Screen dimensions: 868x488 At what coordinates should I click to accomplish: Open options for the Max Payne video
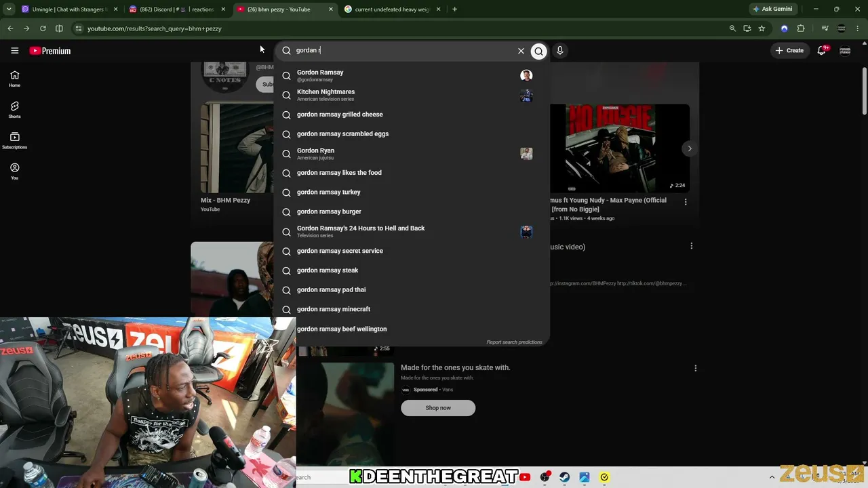click(686, 202)
